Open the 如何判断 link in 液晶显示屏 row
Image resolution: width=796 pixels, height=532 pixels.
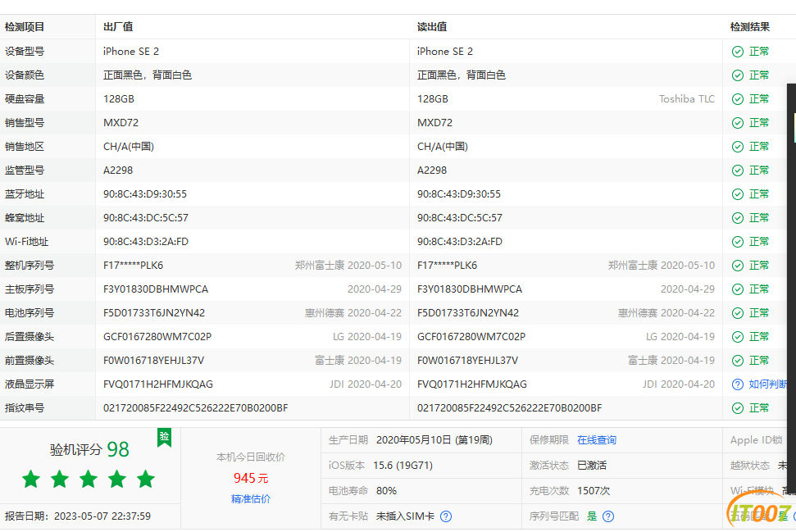point(767,384)
